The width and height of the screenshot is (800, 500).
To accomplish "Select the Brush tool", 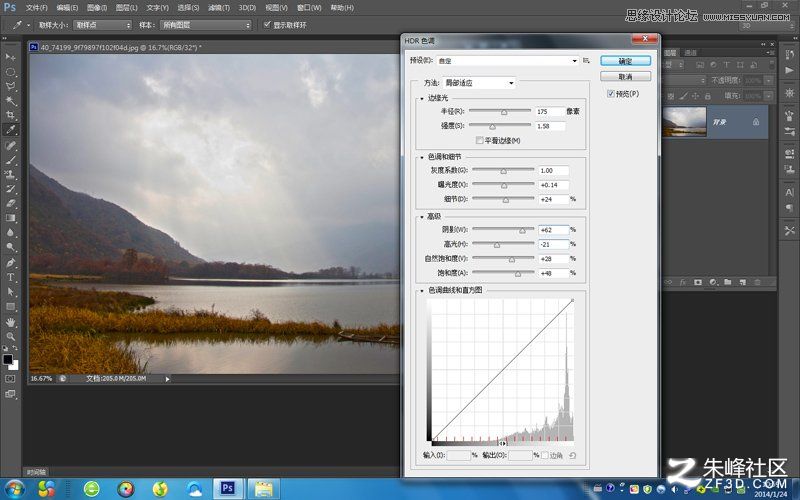I will click(10, 160).
